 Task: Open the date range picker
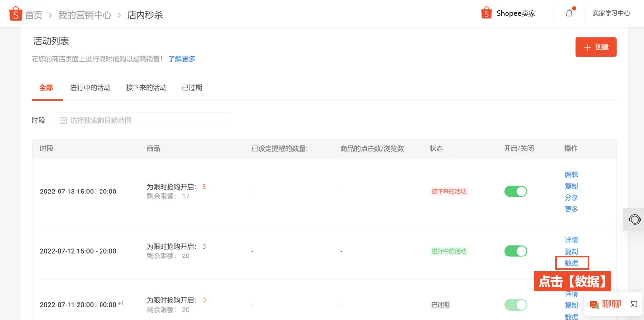click(141, 120)
